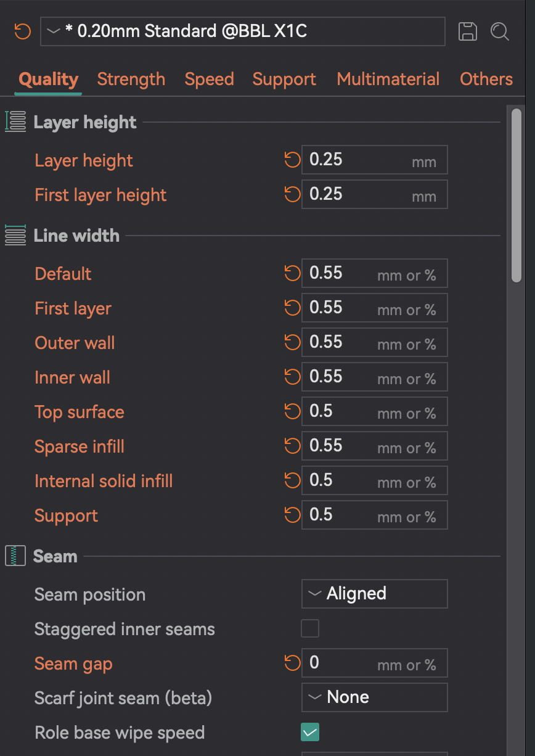Go to the Multimaterial tab

tap(388, 80)
